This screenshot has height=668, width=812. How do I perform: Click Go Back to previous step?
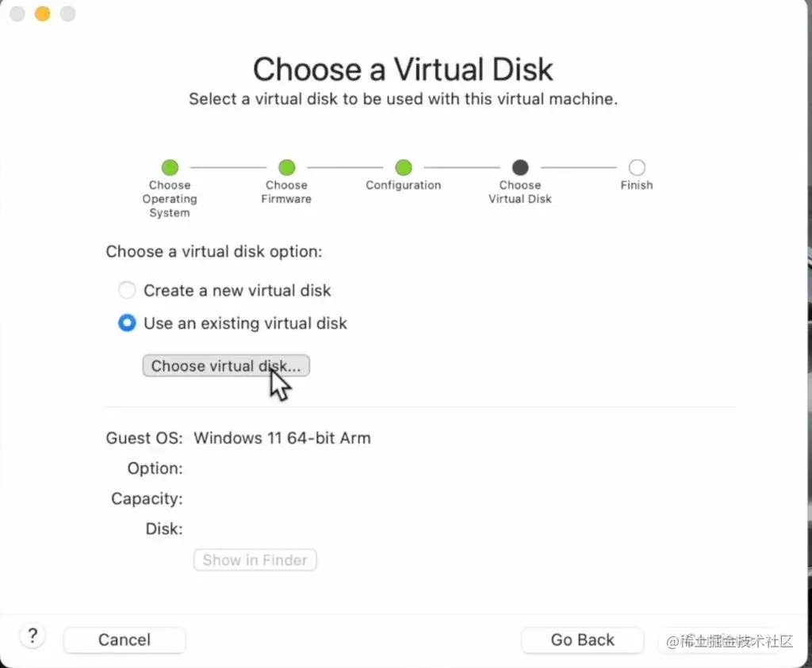pyautogui.click(x=583, y=639)
